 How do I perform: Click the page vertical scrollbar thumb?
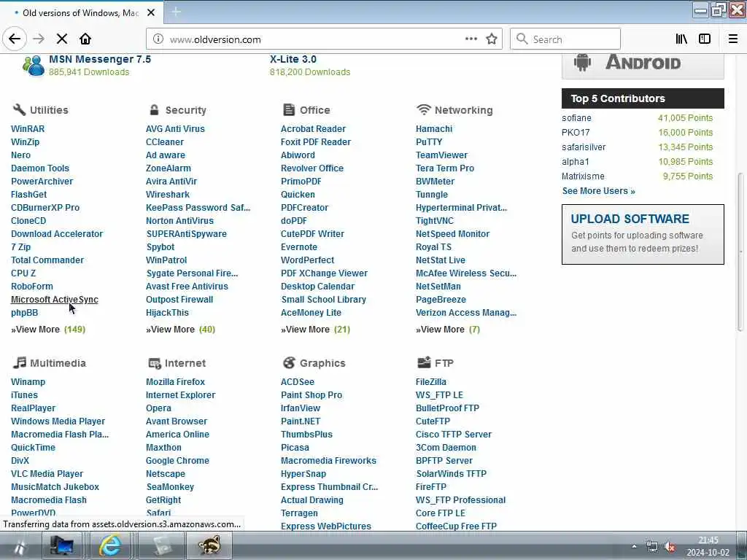pos(740,252)
